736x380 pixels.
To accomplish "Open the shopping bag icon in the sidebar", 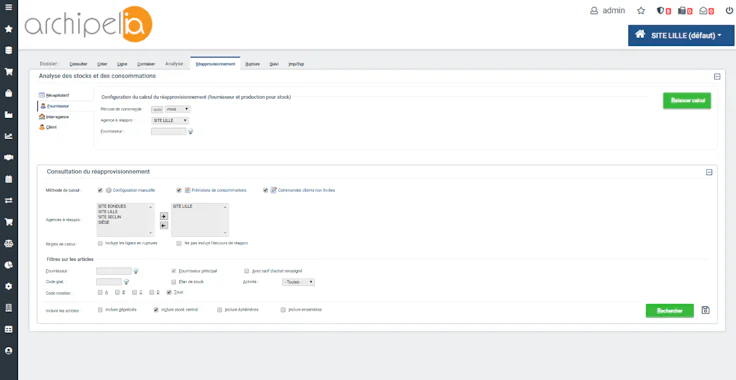I will coord(8,93).
